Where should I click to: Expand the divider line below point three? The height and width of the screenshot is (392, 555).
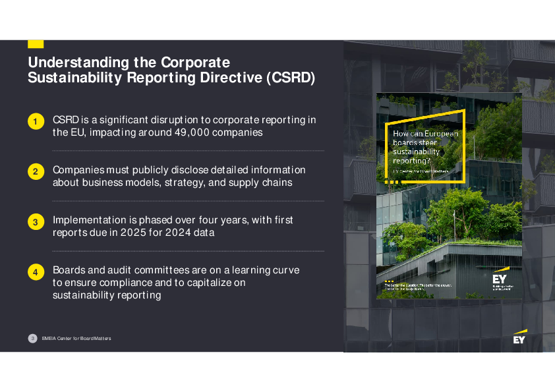188,251
